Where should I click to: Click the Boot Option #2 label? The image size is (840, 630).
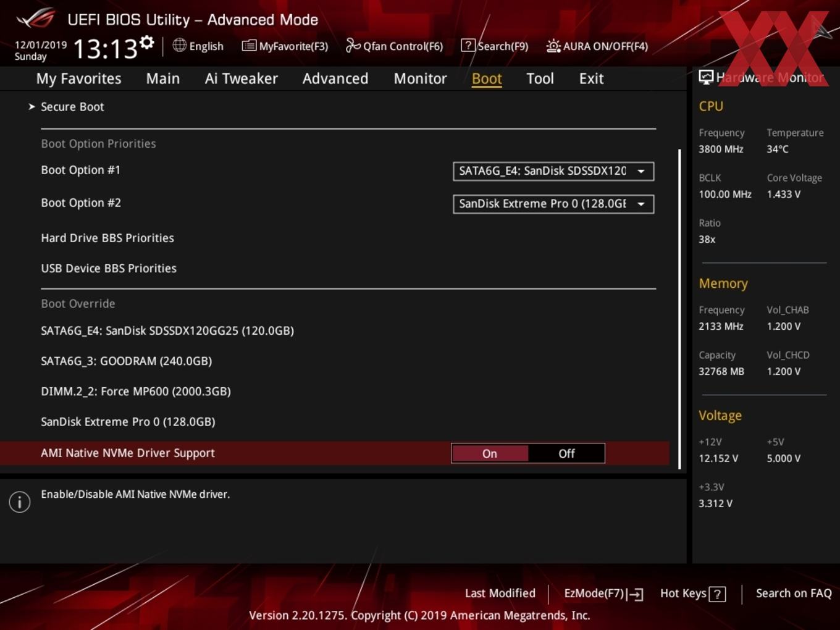pyautogui.click(x=81, y=203)
